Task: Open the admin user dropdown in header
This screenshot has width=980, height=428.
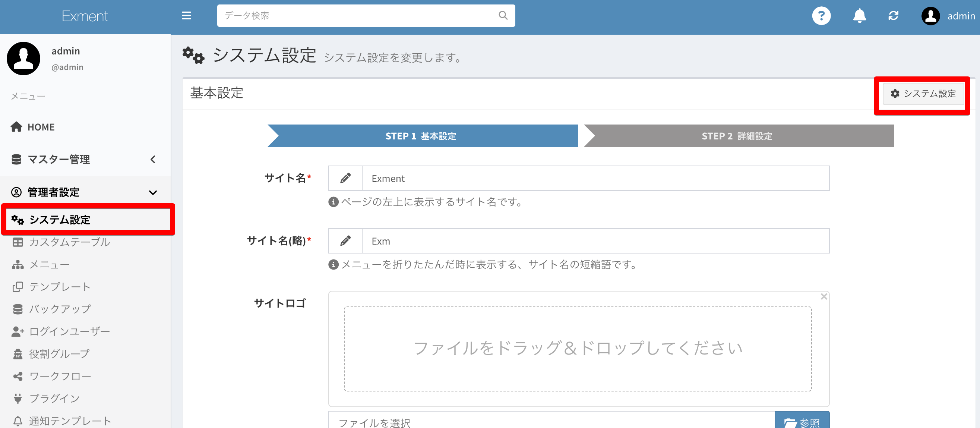Action: pyautogui.click(x=961, y=16)
